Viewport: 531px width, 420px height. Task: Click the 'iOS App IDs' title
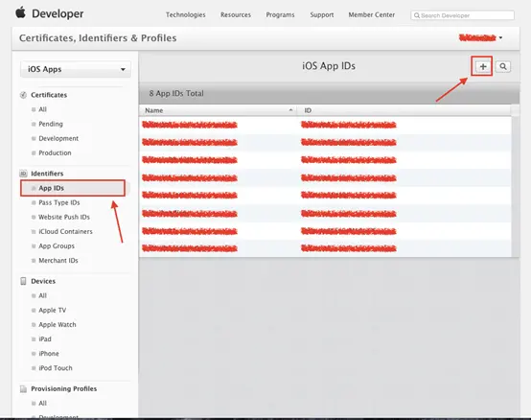tap(329, 66)
